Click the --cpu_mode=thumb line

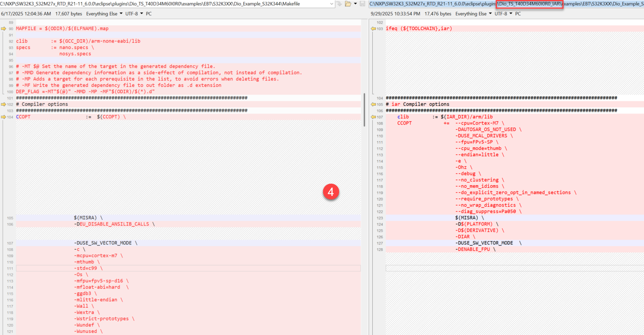pyautogui.click(x=481, y=149)
